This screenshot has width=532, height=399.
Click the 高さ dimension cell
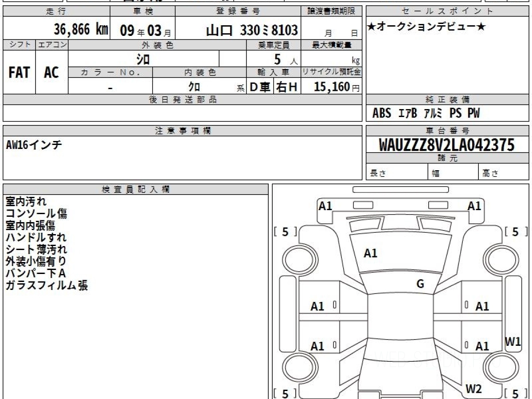pyautogui.click(x=504, y=172)
